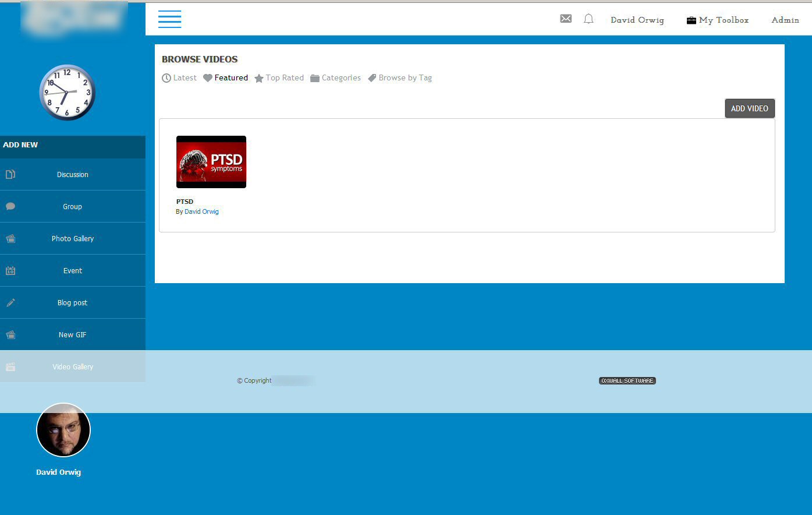Click the site logo at top left
Viewport: 812px width, 515px height.
click(73, 17)
